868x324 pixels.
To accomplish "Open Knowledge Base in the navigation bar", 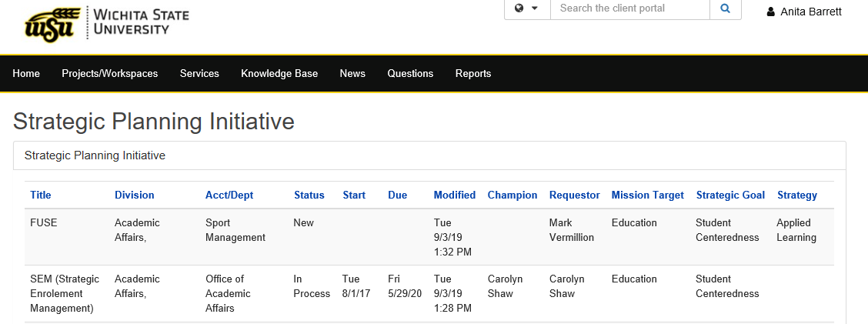I will click(x=279, y=74).
